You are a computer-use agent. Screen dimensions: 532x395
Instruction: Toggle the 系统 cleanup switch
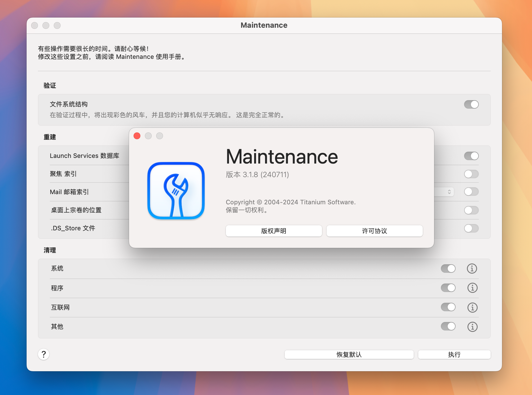[x=448, y=269]
